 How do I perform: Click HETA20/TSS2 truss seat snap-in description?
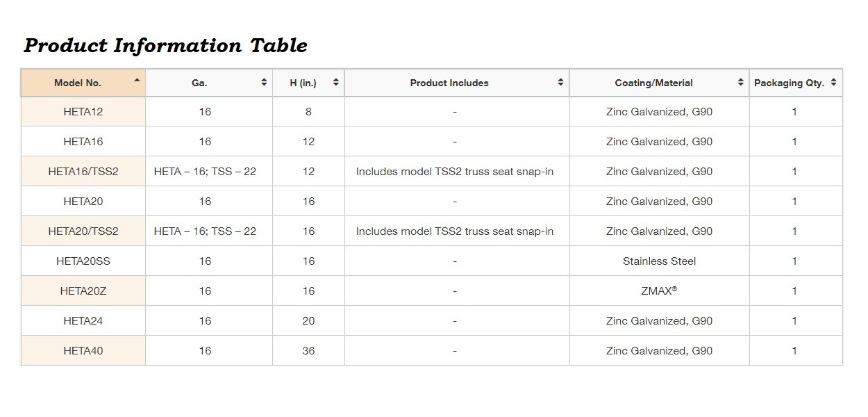(455, 231)
